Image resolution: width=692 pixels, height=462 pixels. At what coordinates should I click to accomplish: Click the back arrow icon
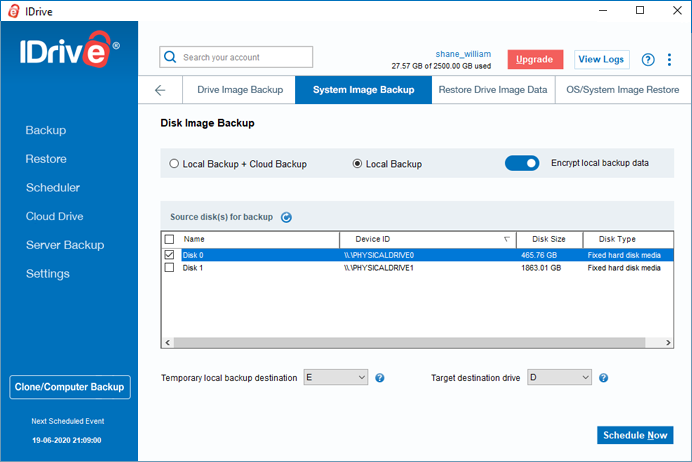pyautogui.click(x=160, y=90)
